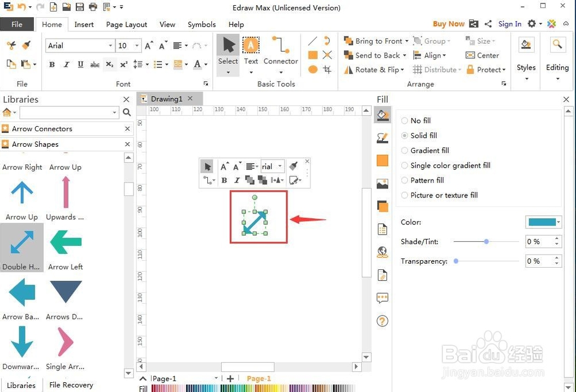Switch to the Page Layout tab

[126, 24]
